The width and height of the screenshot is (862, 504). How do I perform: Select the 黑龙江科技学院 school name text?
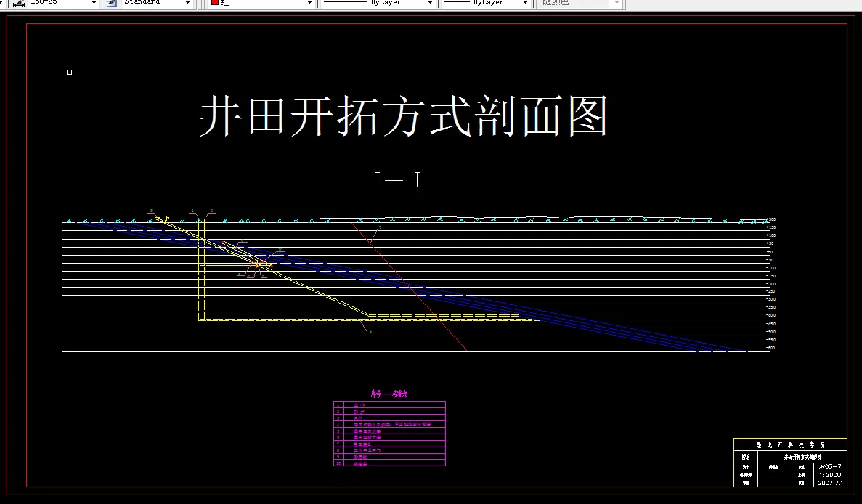pos(792,444)
